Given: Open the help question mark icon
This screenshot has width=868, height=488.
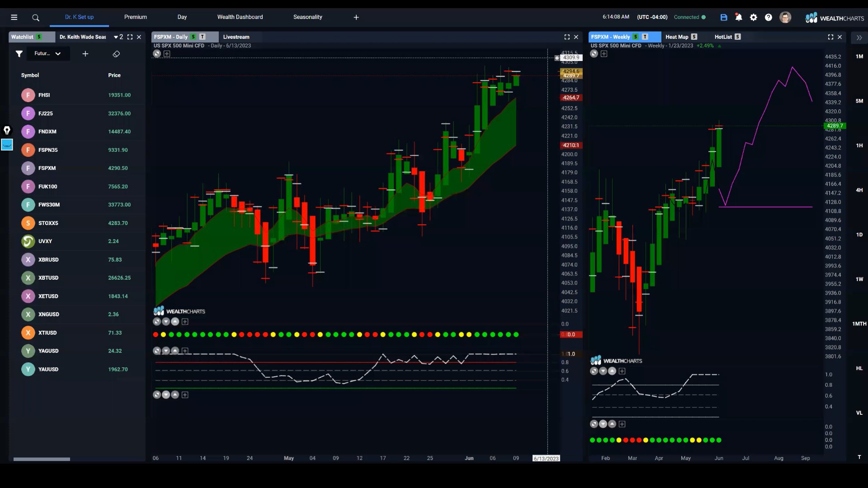Looking at the screenshot, I should 769,17.
